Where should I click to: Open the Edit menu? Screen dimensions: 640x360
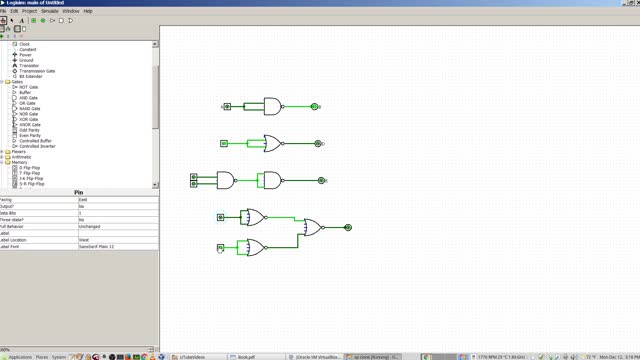tap(14, 11)
